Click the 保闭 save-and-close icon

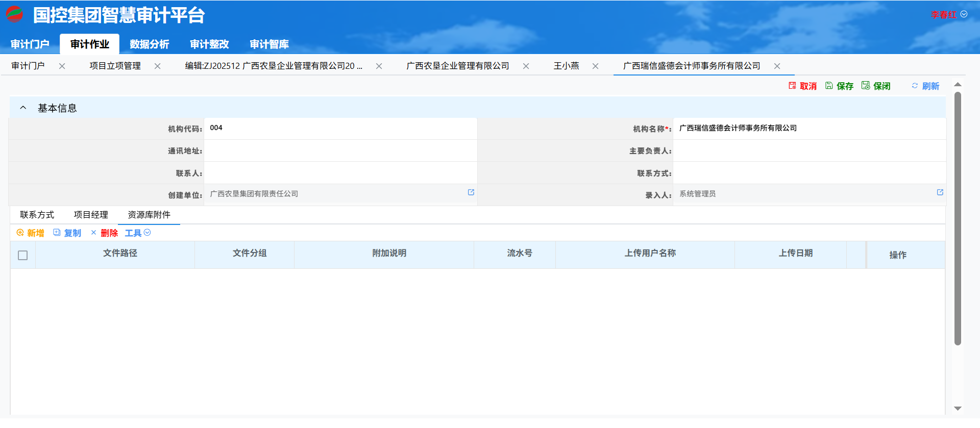pyautogui.click(x=866, y=86)
